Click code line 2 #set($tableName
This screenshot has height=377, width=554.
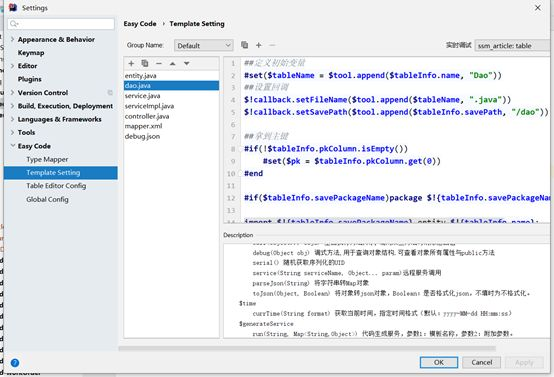coord(372,75)
